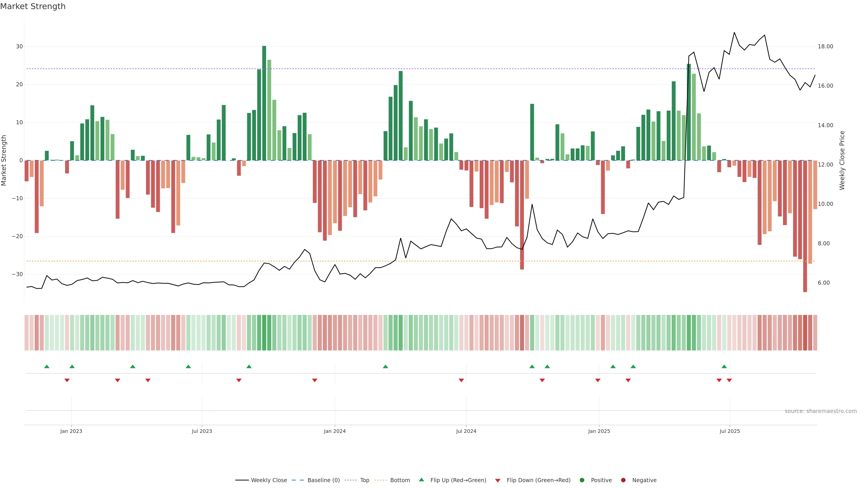Click the Jul 2025 axis label
This screenshot has height=488, width=868.
(x=729, y=431)
